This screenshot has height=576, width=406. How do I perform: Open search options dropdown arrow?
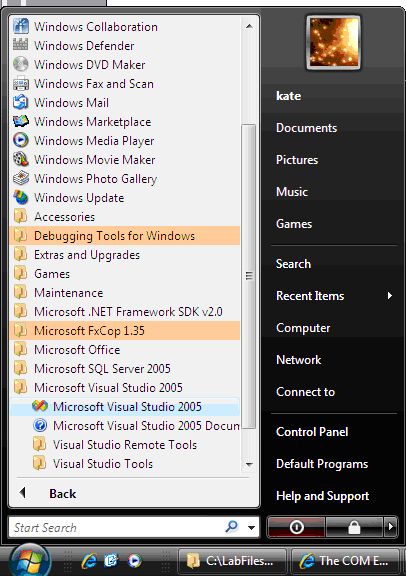[252, 528]
